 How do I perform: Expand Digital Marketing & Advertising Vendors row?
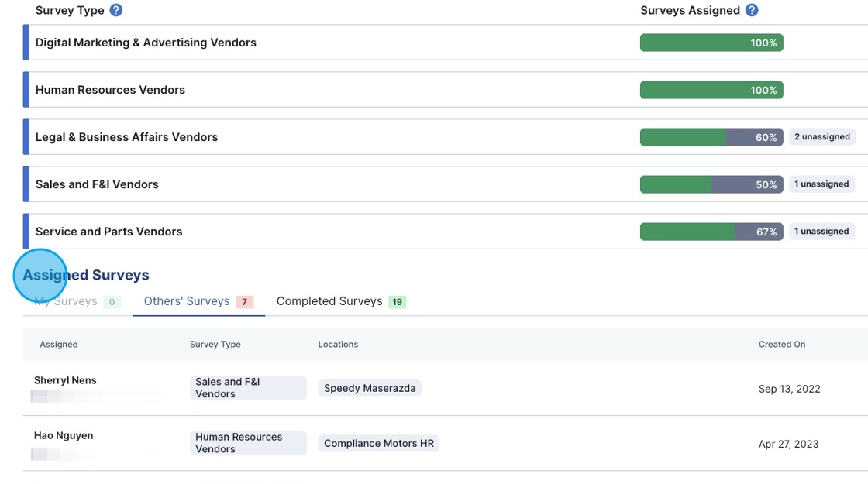(x=146, y=43)
